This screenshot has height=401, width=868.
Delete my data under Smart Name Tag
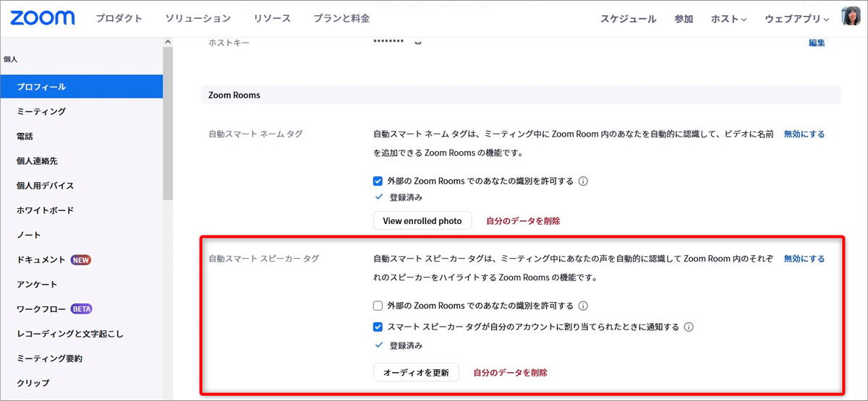[x=523, y=221]
